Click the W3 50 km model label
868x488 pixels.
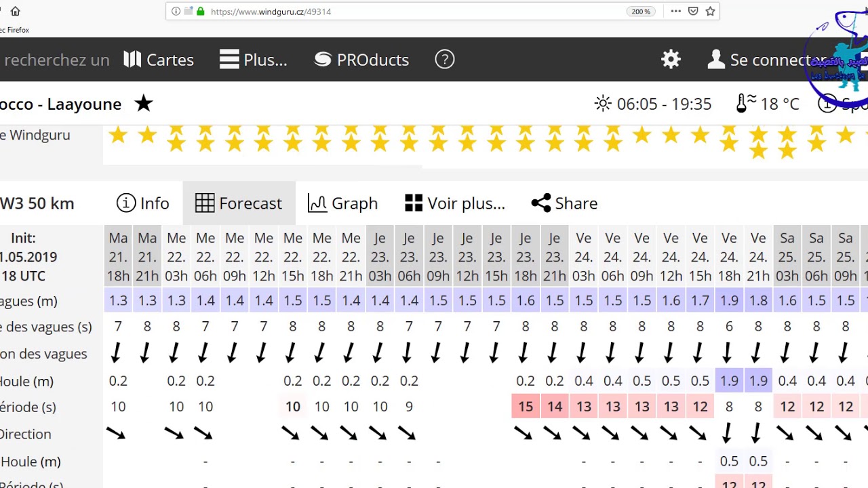click(x=37, y=203)
